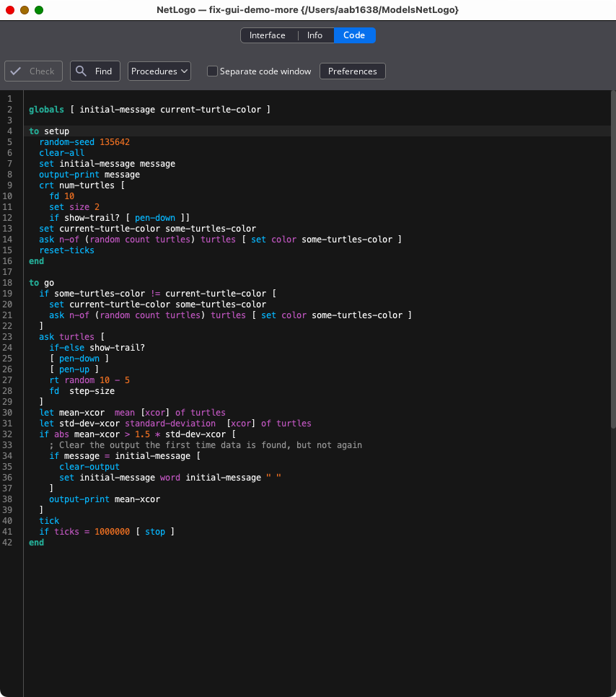
Task: Open the Preferences dialog
Action: 352,71
